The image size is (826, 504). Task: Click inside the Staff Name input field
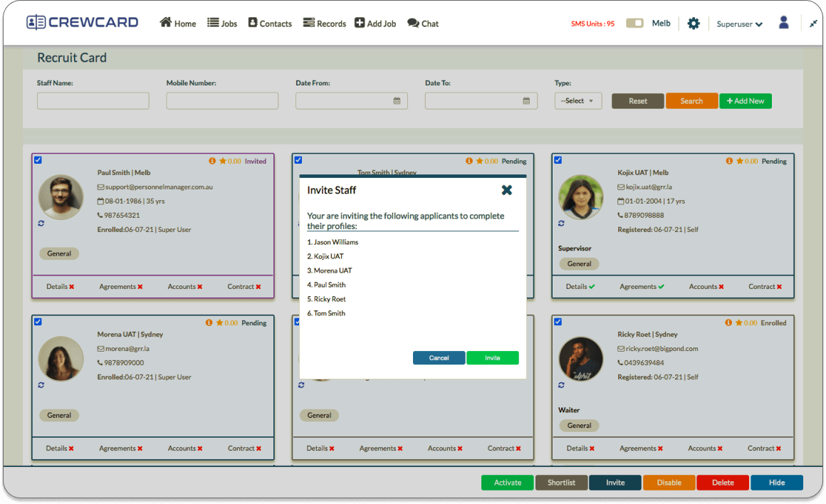tap(93, 100)
